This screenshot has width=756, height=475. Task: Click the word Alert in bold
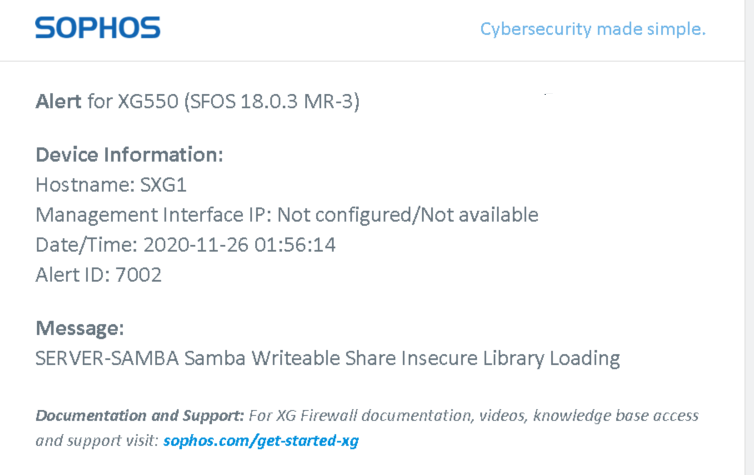tap(58, 102)
